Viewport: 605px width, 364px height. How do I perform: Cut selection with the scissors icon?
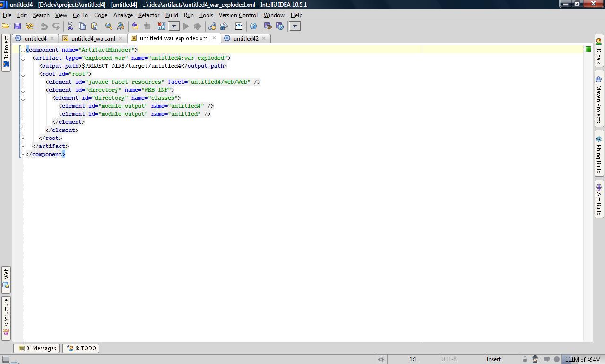coord(70,26)
